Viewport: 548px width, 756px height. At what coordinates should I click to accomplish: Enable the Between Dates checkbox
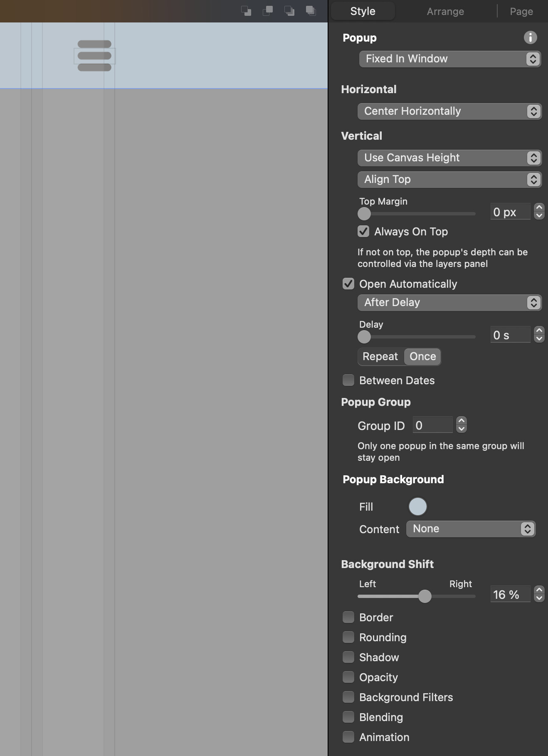coord(348,380)
